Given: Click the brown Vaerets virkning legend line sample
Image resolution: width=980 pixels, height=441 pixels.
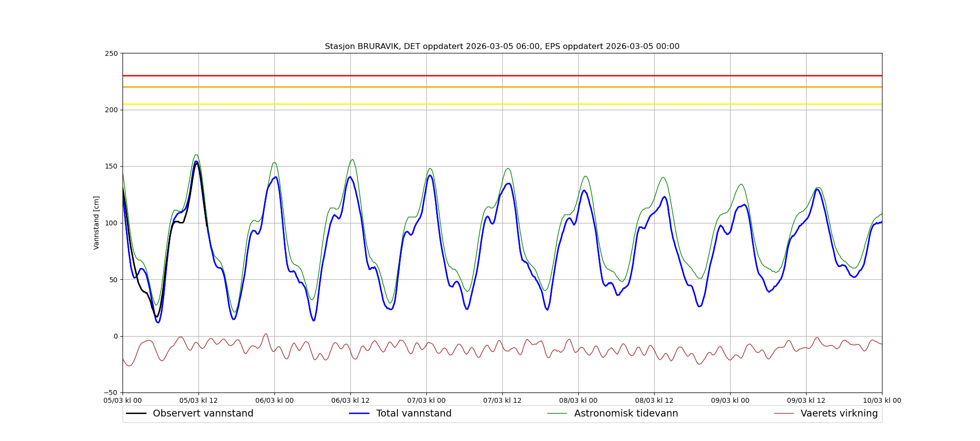Looking at the screenshot, I should pos(784,414).
